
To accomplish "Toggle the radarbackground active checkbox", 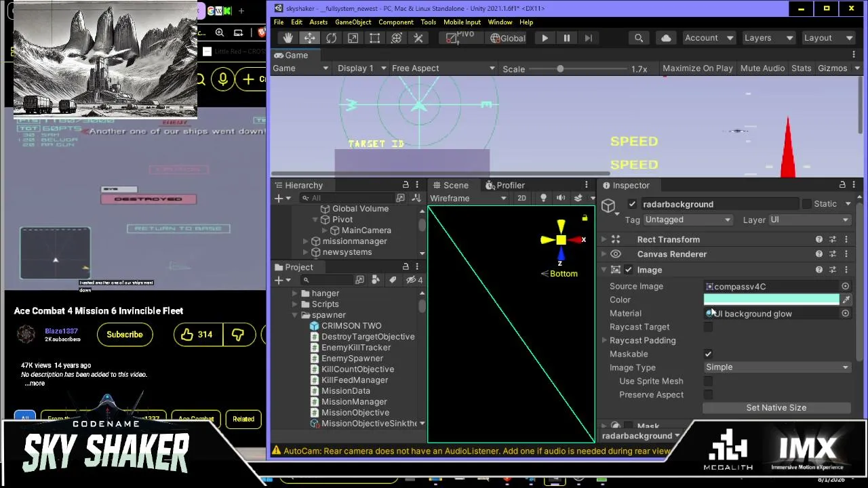I will click(632, 204).
